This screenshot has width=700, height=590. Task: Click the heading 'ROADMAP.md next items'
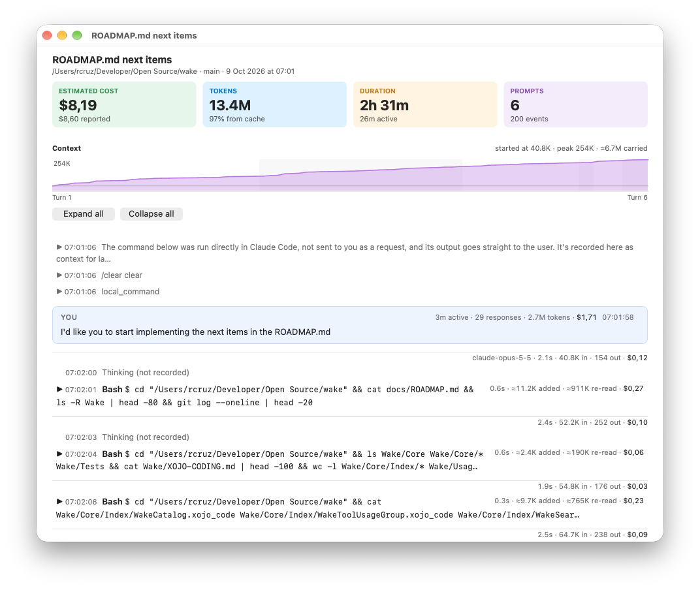pos(112,60)
